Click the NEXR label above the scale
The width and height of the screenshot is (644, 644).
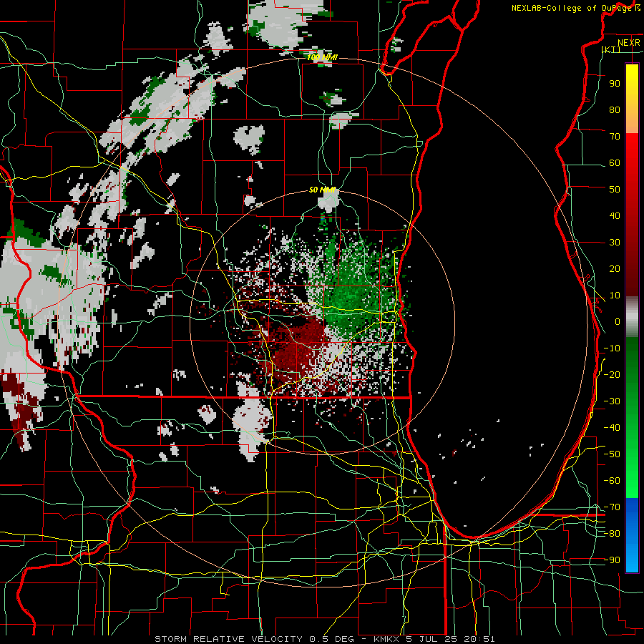click(x=628, y=43)
